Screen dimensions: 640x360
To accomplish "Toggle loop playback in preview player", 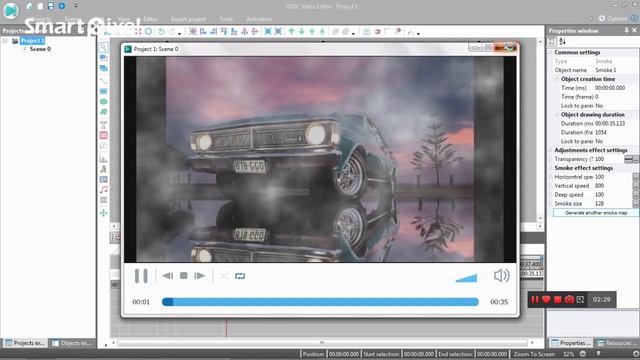I will pos(240,276).
